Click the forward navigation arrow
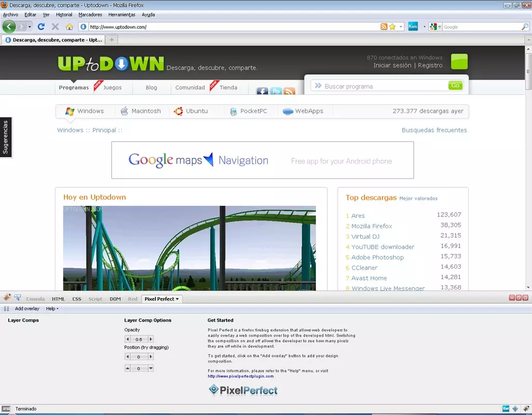Image resolution: width=532 pixels, height=415 pixels. 21,26
